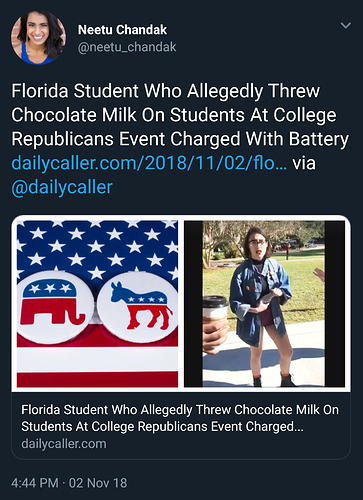The height and width of the screenshot is (500, 363).
Task: Click the 4:44 PM tweet timestamp
Action: (35, 483)
